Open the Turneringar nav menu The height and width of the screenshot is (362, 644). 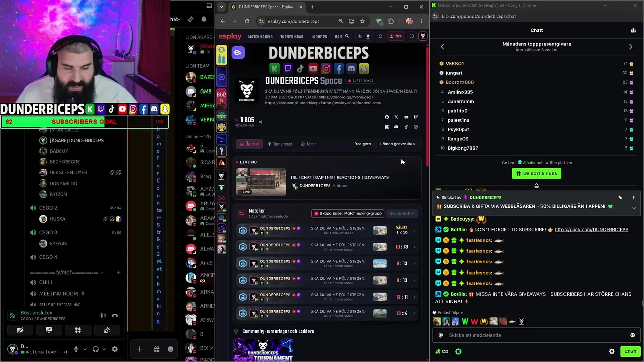point(292,37)
